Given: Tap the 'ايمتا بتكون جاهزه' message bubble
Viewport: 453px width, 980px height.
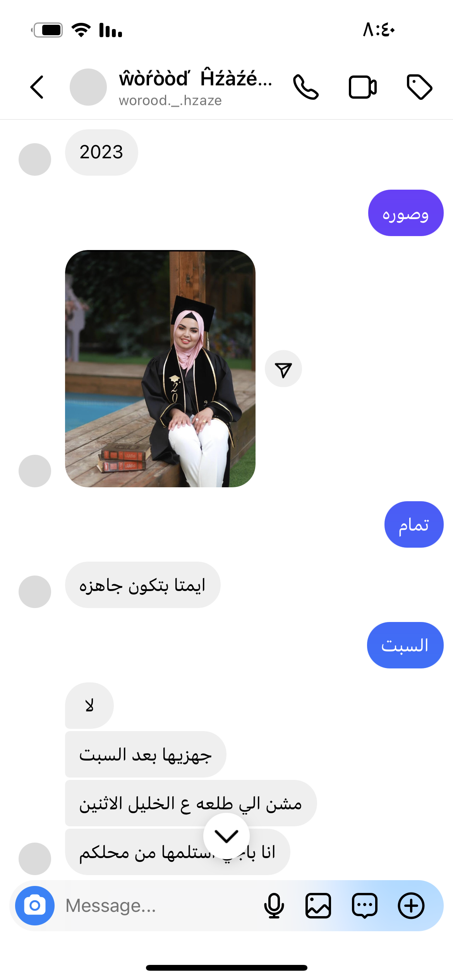Looking at the screenshot, I should 143,585.
